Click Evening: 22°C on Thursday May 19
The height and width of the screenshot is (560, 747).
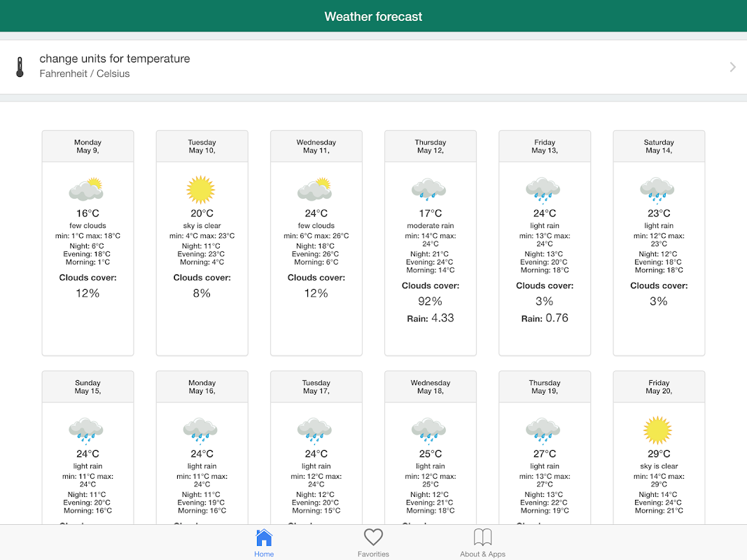(545, 503)
